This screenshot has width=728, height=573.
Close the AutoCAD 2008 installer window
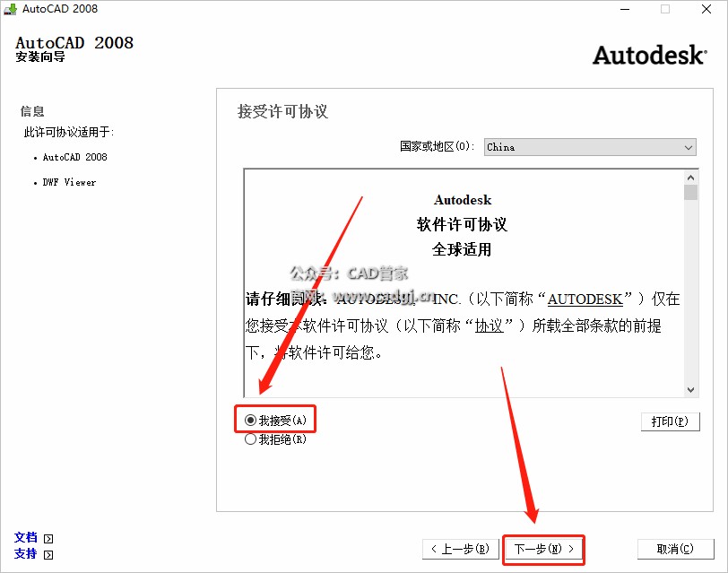706,9
